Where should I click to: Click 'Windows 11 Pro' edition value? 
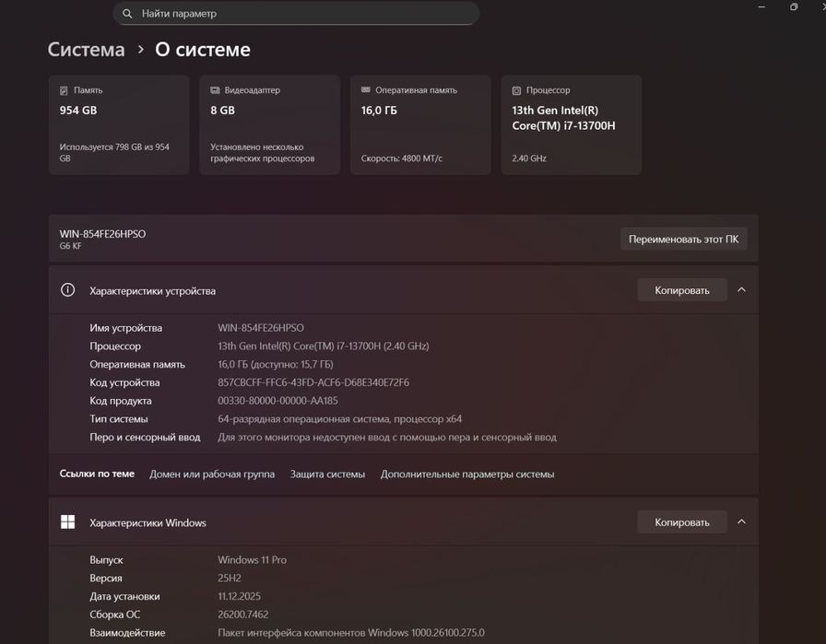[x=253, y=560]
